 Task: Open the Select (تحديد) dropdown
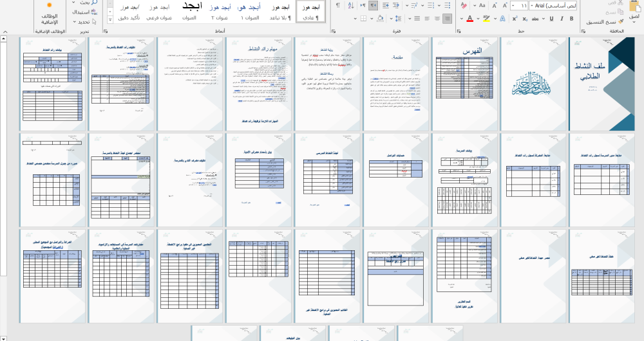pyautogui.click(x=84, y=22)
